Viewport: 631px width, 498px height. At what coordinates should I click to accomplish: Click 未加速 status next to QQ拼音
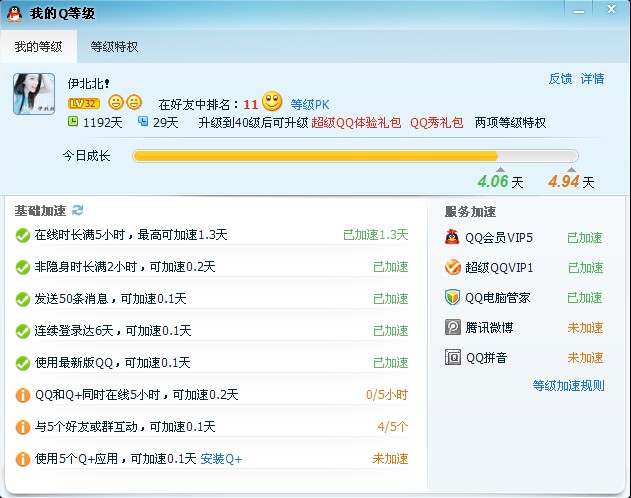point(585,357)
